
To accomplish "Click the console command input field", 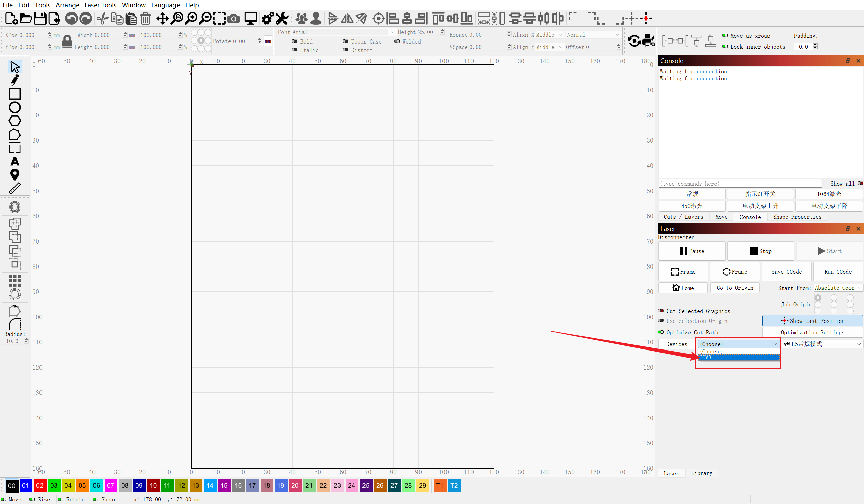I will pos(740,183).
